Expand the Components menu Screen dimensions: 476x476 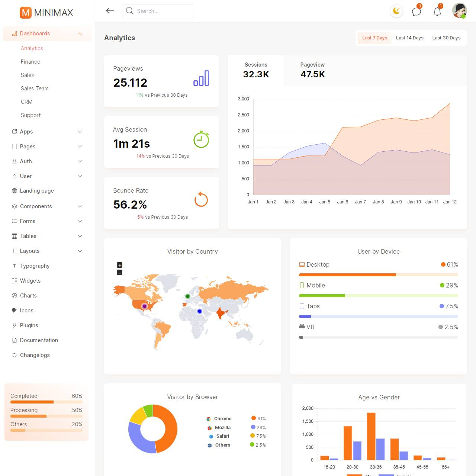point(80,206)
